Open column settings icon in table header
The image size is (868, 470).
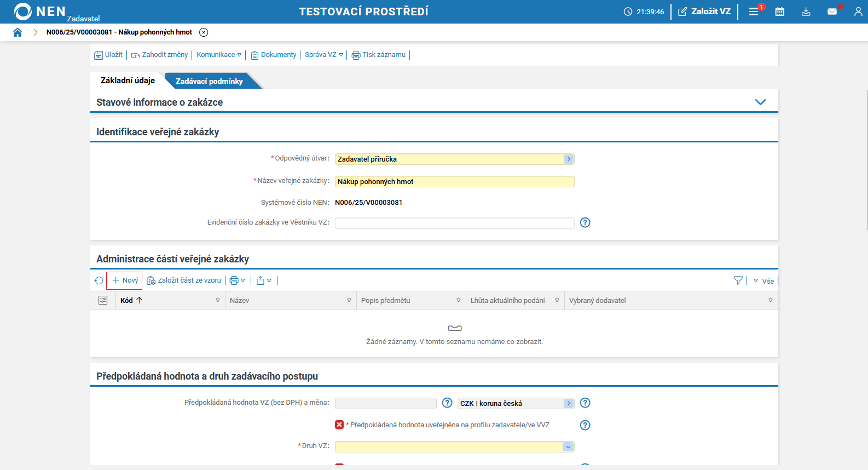coord(103,300)
